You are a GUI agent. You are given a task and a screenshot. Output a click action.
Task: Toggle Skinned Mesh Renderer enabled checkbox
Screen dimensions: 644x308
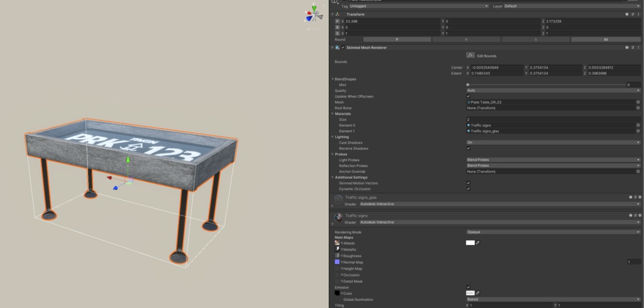(x=343, y=48)
